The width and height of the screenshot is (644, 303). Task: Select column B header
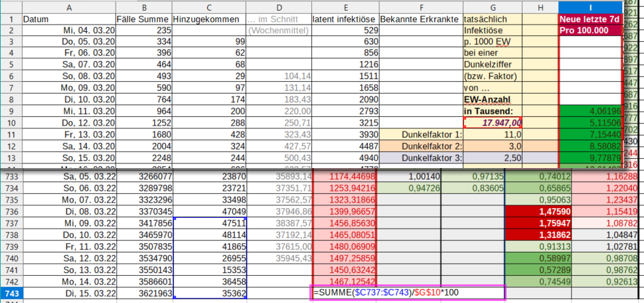pos(144,7)
